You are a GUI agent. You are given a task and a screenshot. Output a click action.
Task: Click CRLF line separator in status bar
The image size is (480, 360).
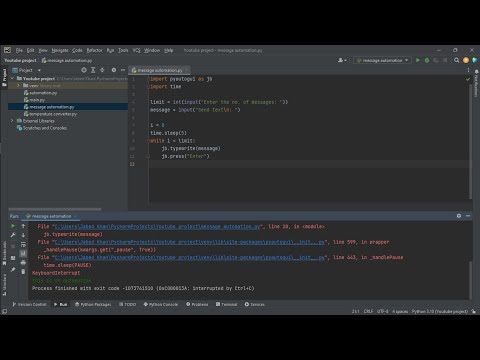(x=368, y=311)
